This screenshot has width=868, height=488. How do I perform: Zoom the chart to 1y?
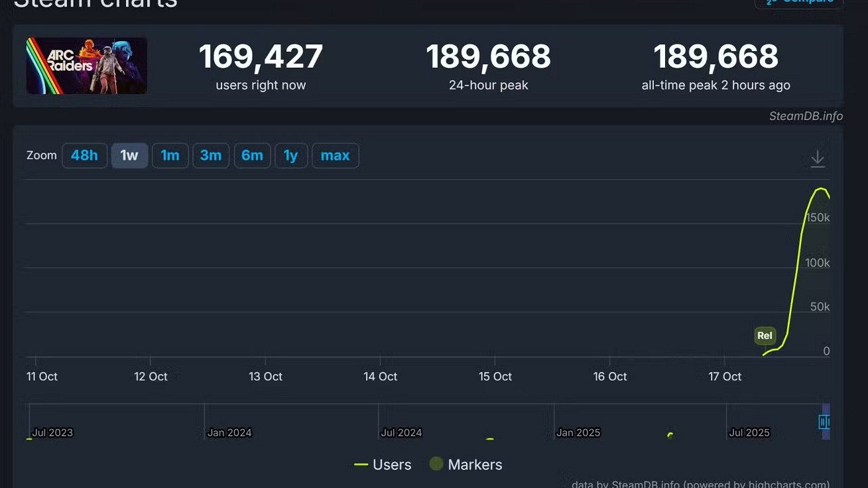[x=290, y=155]
